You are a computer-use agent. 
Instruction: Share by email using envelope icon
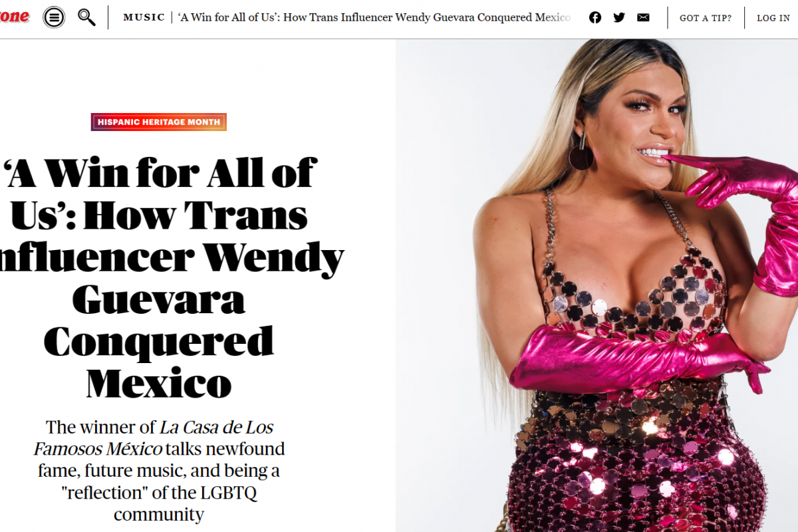pyautogui.click(x=643, y=18)
